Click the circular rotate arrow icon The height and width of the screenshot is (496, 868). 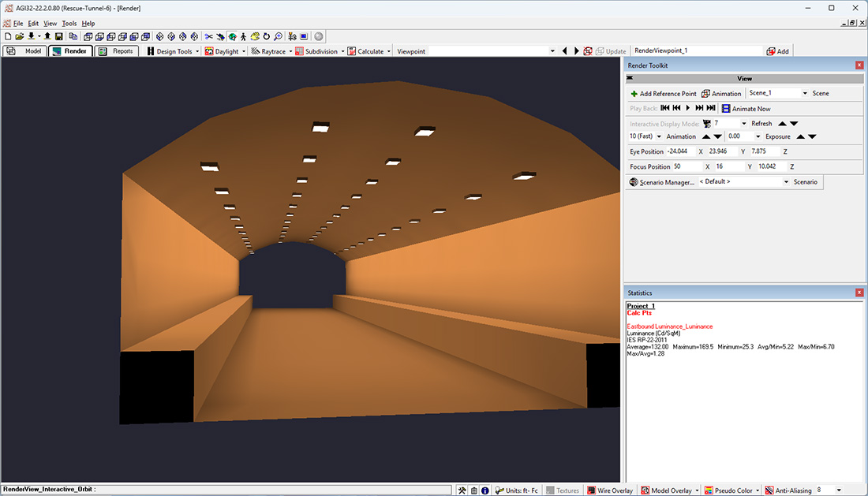tap(266, 36)
